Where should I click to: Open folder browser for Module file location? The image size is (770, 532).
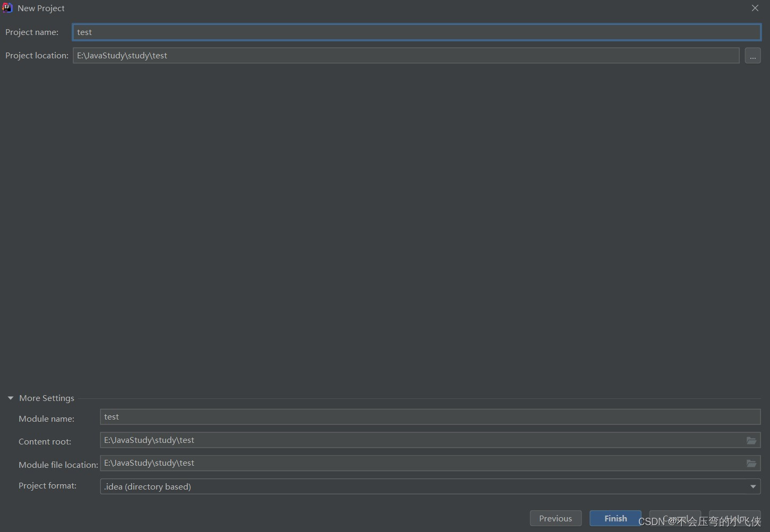[751, 464]
